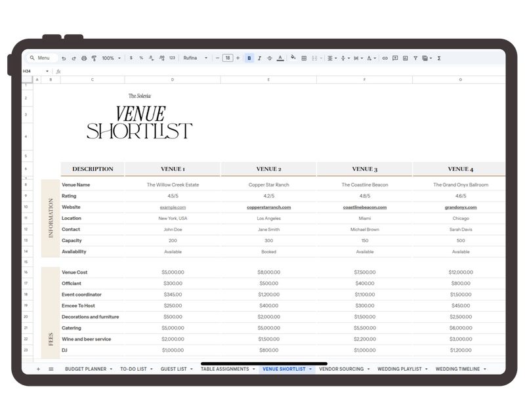Open the Fill color picker
525x420 pixels.
pyautogui.click(x=293, y=58)
